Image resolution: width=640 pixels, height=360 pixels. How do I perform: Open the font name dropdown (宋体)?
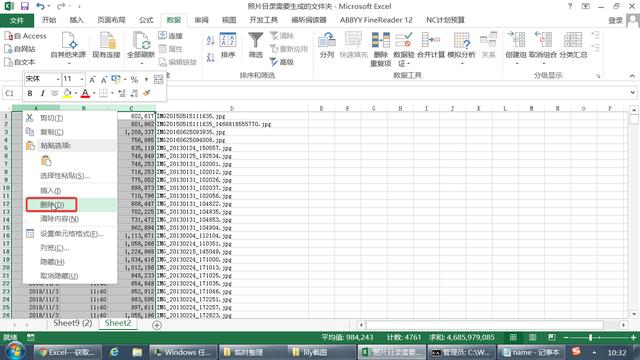click(58, 79)
